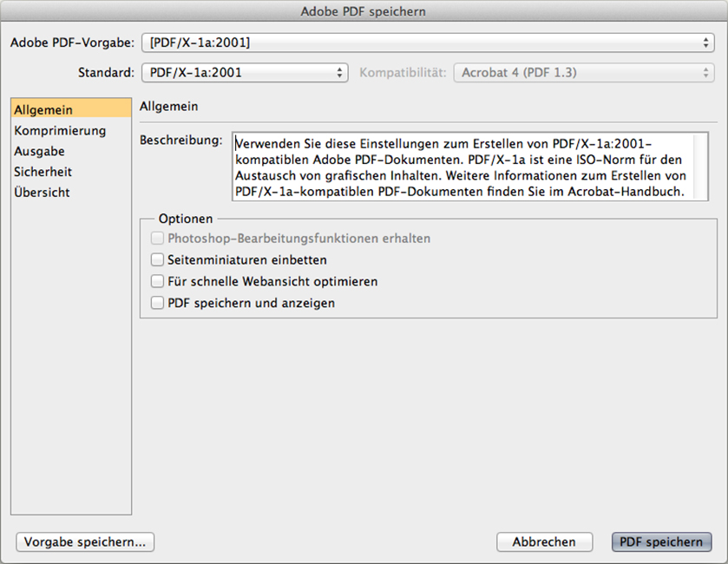Enable Seitenminiaturen einbetten
Image resolution: width=728 pixels, height=564 pixels.
pos(157,259)
